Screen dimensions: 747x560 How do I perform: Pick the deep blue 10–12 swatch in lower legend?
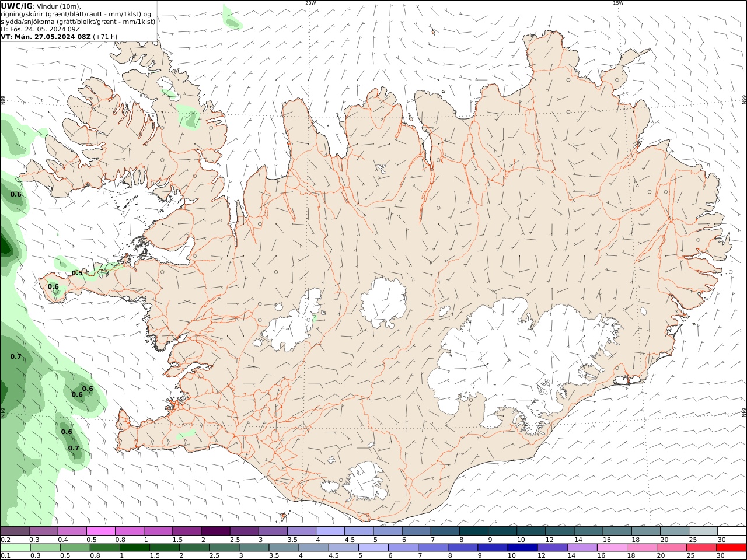(x=522, y=548)
